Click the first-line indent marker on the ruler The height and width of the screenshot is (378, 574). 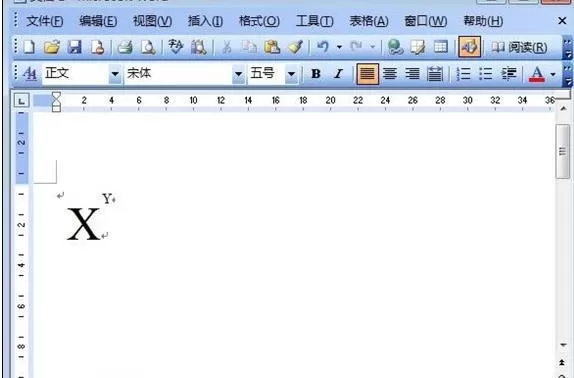(x=56, y=96)
